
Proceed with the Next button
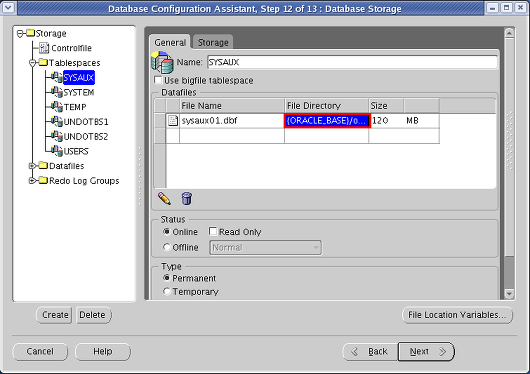pyautogui.click(x=426, y=352)
